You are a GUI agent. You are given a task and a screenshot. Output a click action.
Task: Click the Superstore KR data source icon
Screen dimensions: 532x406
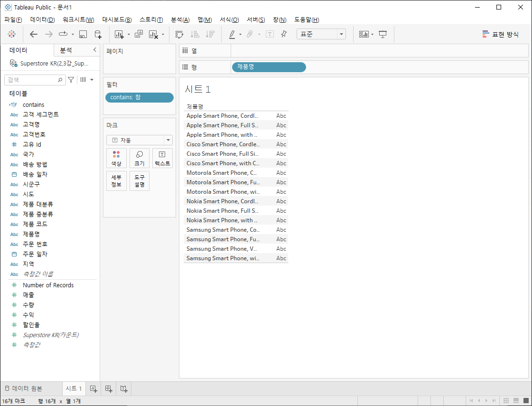14,63
